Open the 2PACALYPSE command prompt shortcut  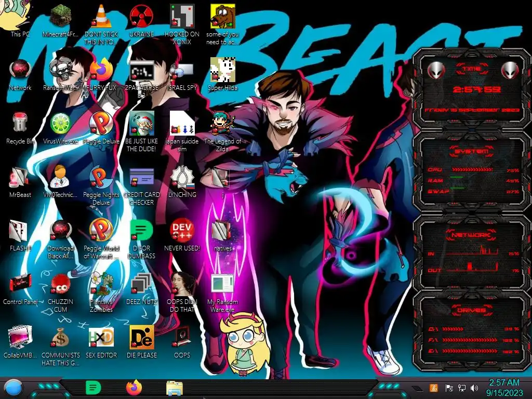(141, 70)
